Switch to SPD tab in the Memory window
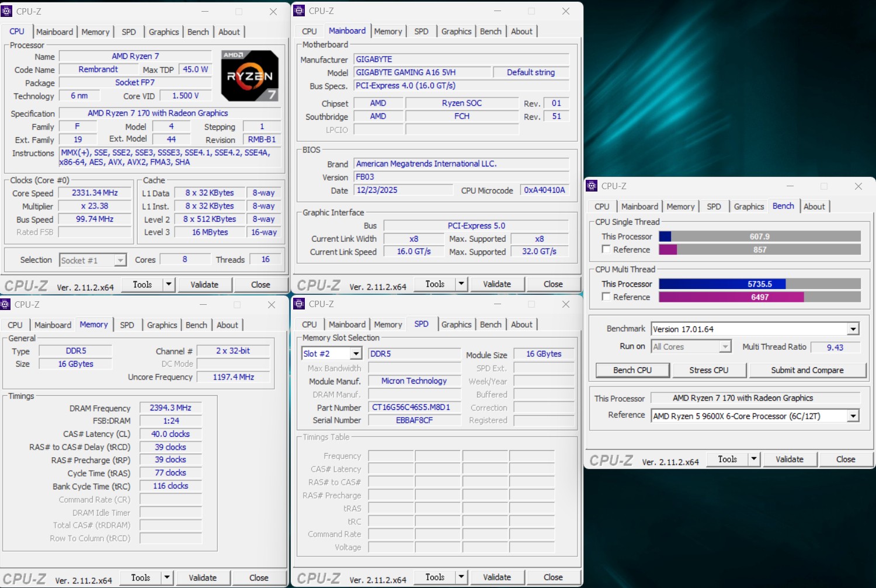Screen dimensions: 876x588 pos(127,325)
